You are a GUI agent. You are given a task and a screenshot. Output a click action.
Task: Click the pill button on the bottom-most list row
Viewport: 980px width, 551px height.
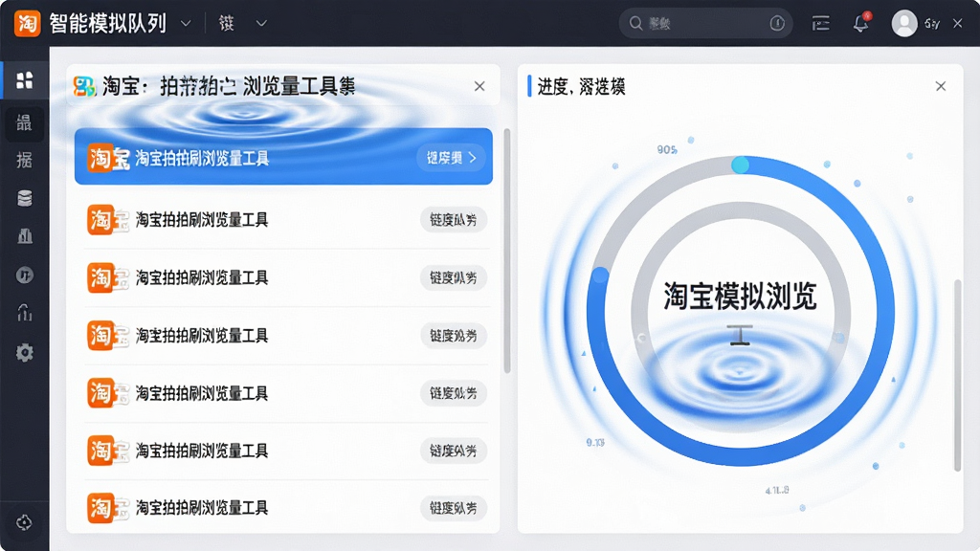pyautogui.click(x=453, y=509)
